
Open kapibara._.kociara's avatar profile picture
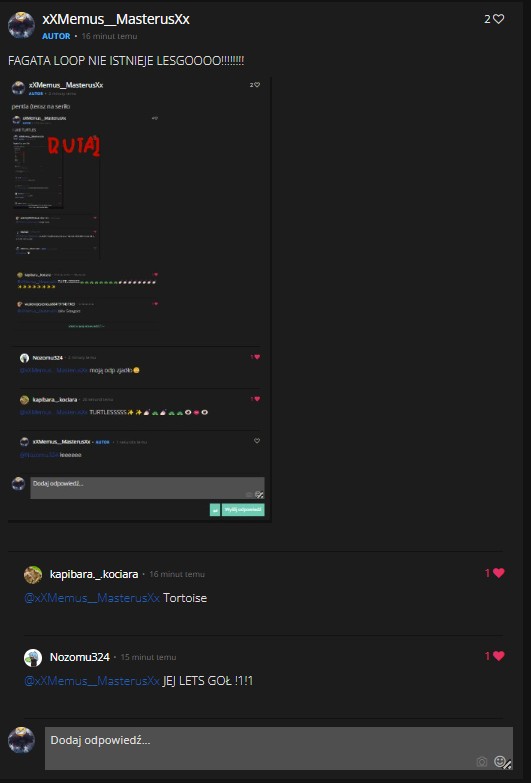click(33, 575)
